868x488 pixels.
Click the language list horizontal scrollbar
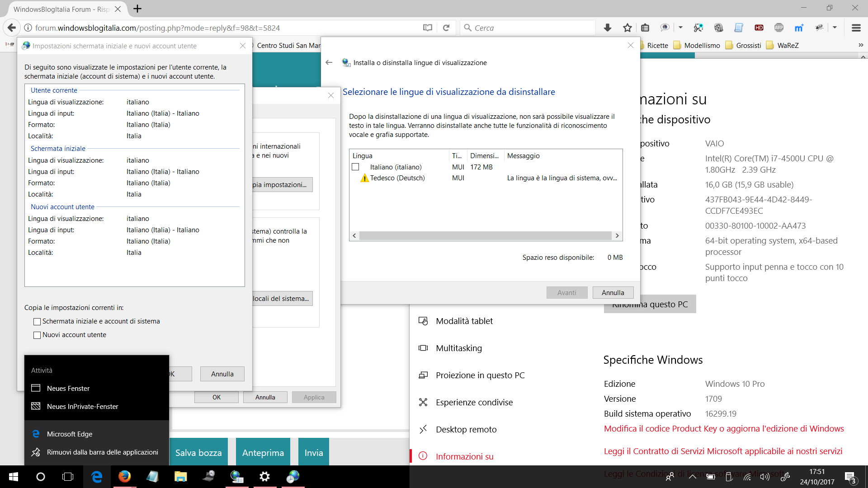[486, 235]
